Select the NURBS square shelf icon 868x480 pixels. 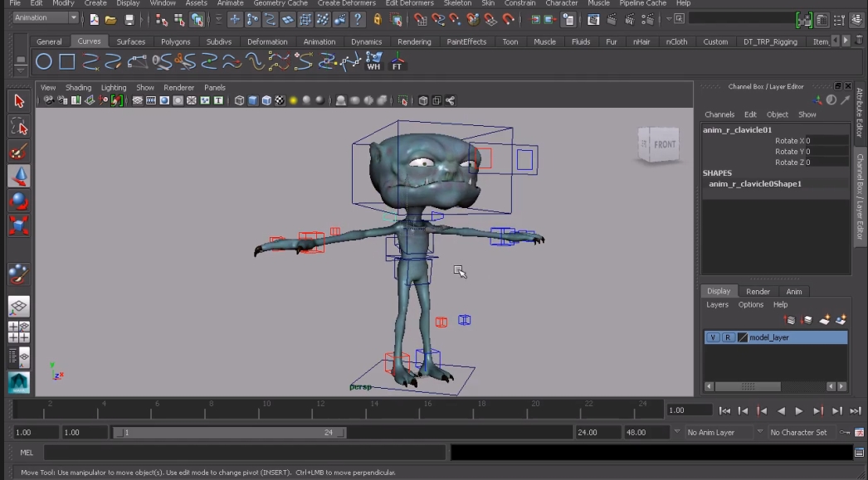click(67, 61)
